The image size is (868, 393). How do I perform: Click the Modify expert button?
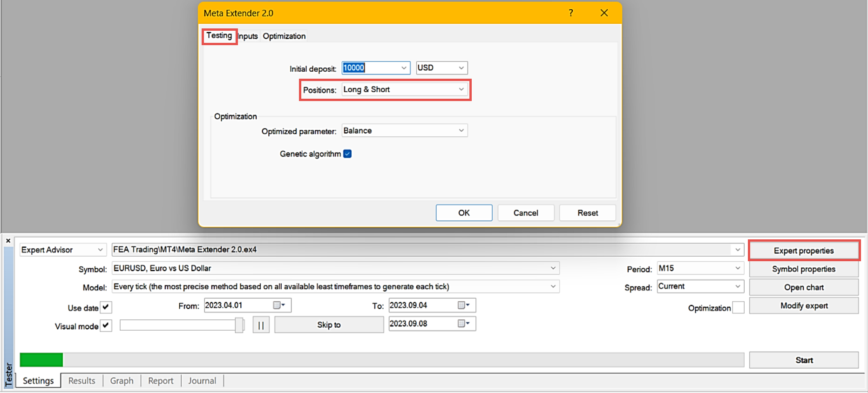tap(804, 305)
